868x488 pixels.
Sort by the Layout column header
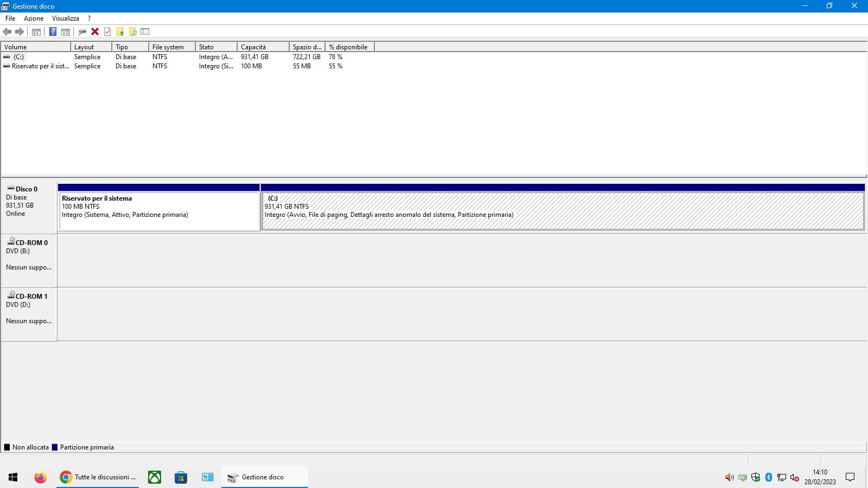point(91,47)
